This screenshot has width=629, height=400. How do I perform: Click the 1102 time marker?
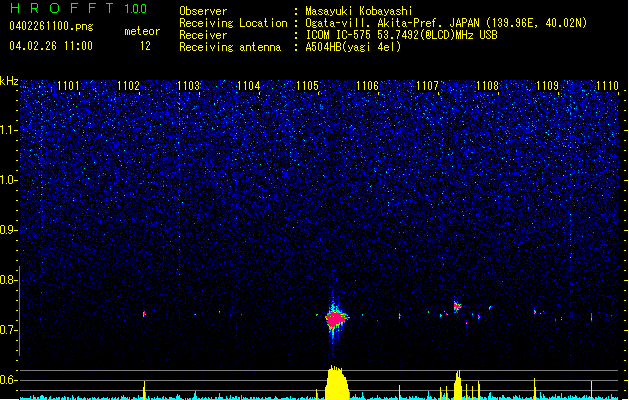tap(128, 86)
